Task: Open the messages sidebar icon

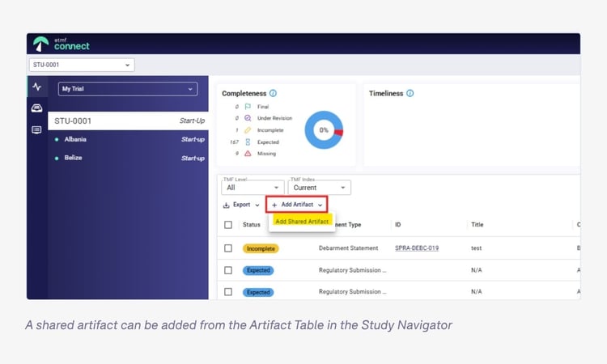Action: [x=36, y=129]
